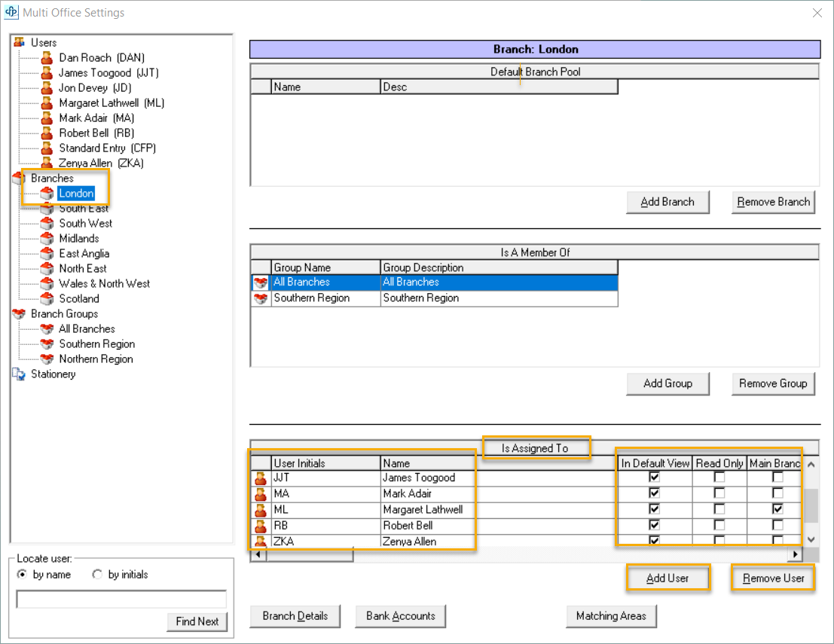Click the Add User button
834x644 pixels.
(x=668, y=578)
